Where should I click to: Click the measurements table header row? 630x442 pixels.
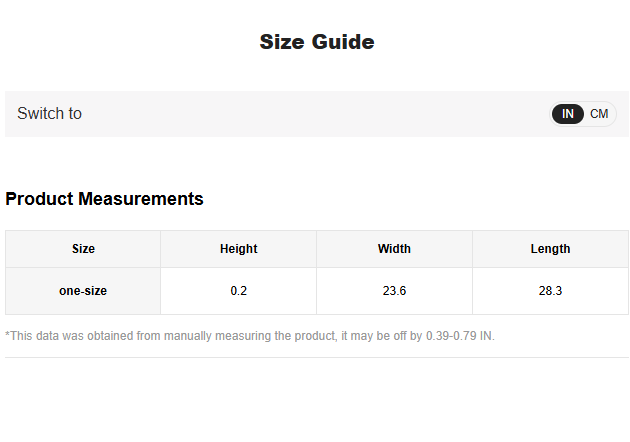point(317,249)
